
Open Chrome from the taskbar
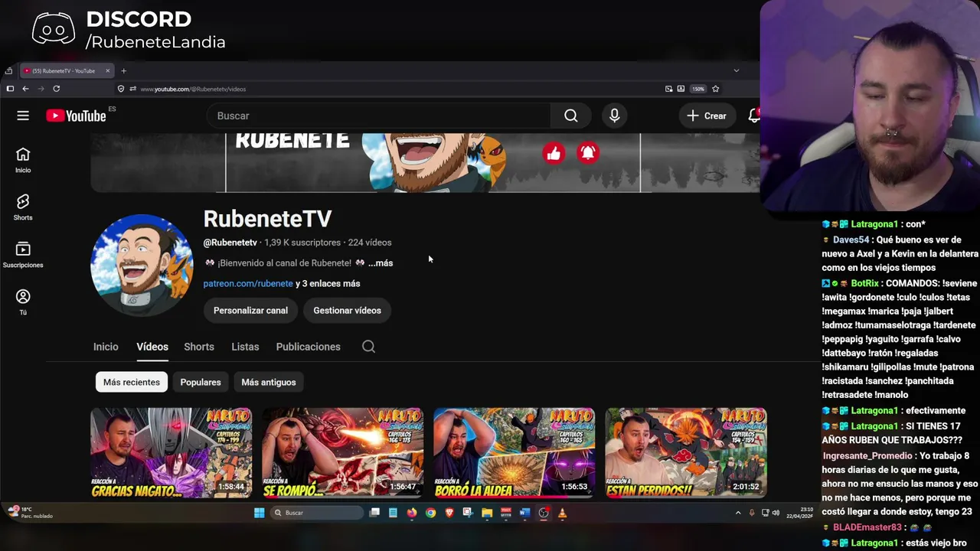click(430, 513)
